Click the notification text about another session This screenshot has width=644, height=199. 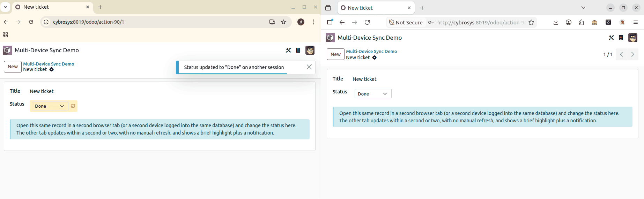click(234, 67)
